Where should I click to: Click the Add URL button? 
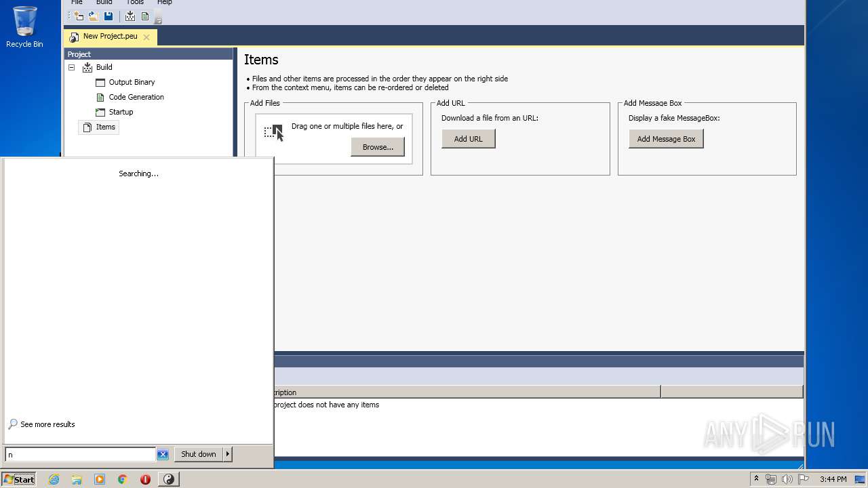pos(468,139)
